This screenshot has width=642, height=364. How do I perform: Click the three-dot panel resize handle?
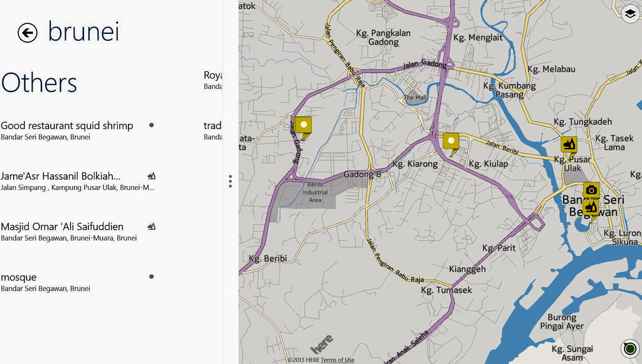pos(230,181)
